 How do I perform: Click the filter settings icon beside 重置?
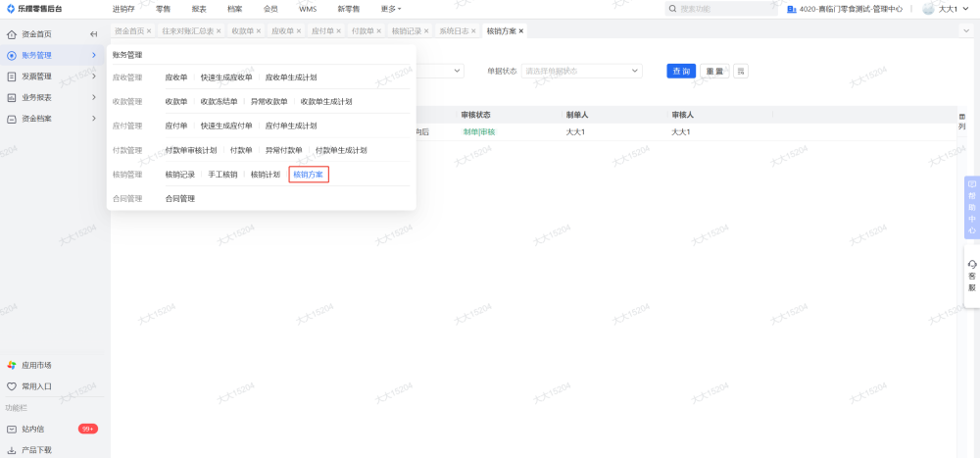point(741,71)
